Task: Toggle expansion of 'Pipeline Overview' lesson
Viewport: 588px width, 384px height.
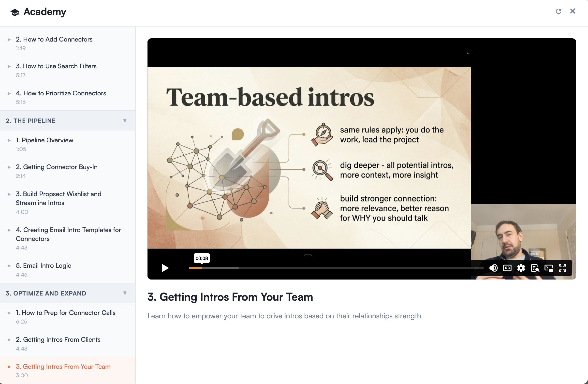Action: [9, 140]
